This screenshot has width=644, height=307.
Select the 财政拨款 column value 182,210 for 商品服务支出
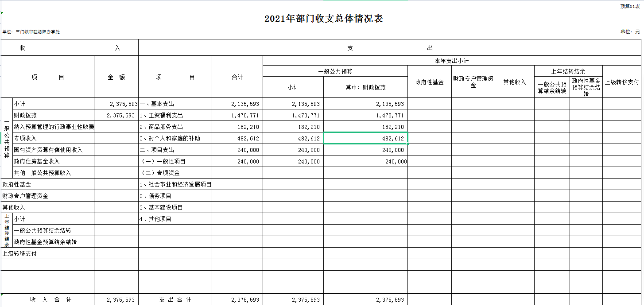point(393,127)
